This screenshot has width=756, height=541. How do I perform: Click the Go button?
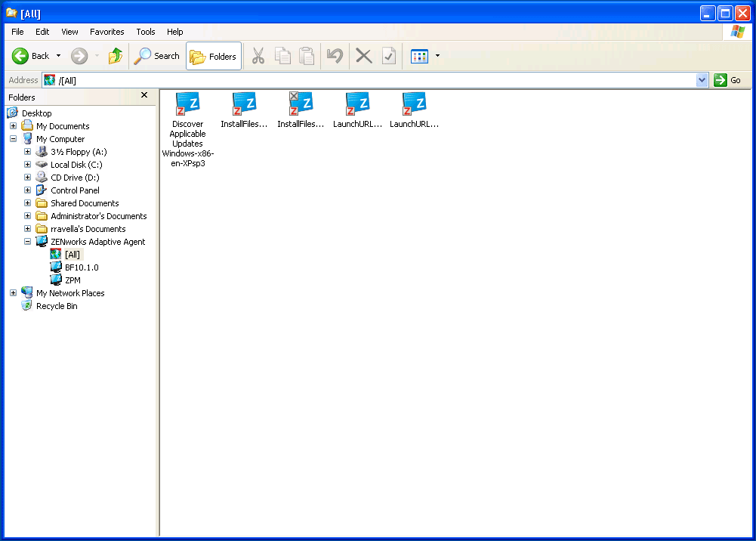tap(728, 81)
